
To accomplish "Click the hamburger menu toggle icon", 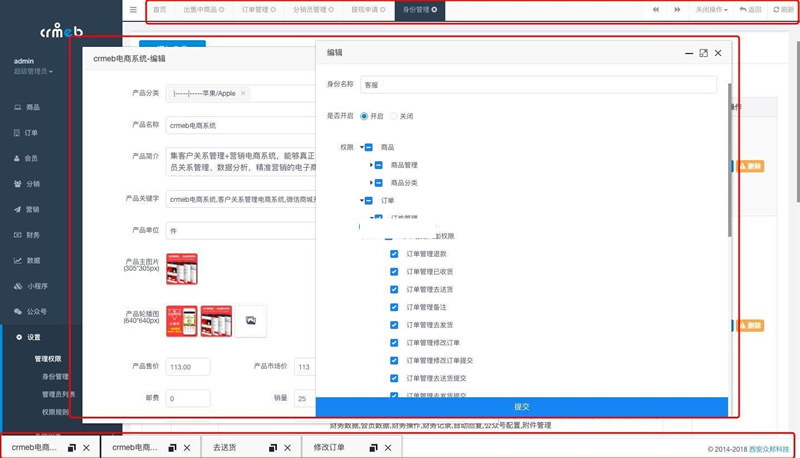I will click(133, 9).
